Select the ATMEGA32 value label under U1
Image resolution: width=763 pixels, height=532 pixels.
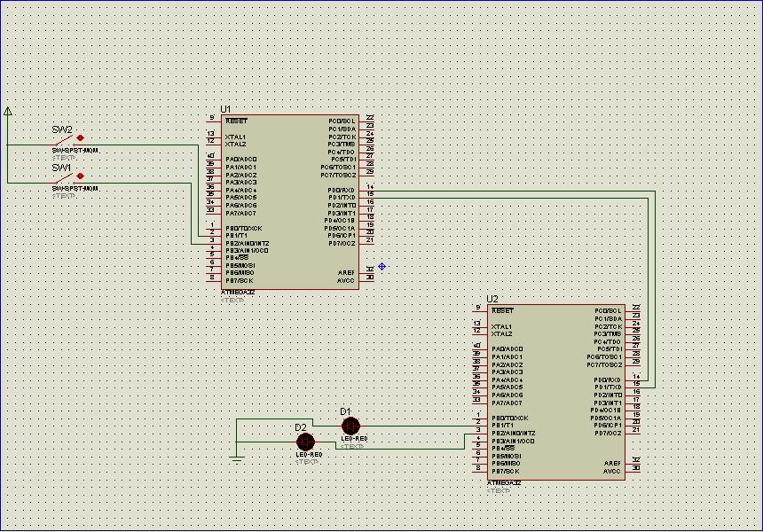pos(238,292)
